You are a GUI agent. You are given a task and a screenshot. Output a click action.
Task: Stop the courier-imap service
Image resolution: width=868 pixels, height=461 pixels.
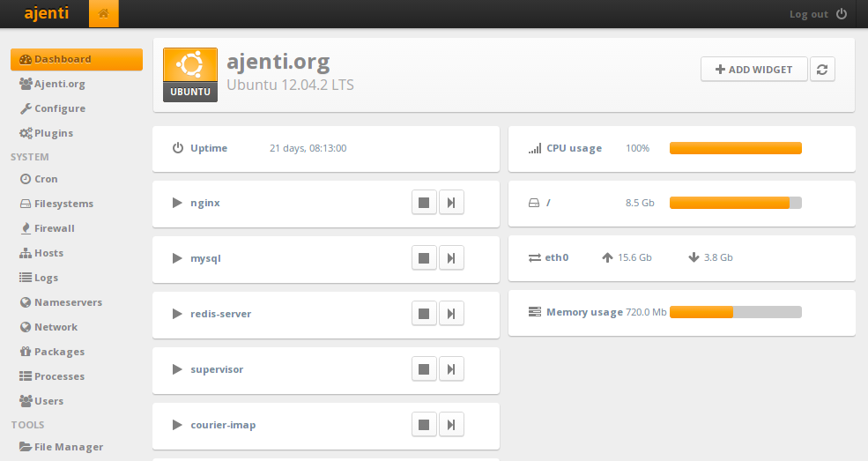click(424, 425)
